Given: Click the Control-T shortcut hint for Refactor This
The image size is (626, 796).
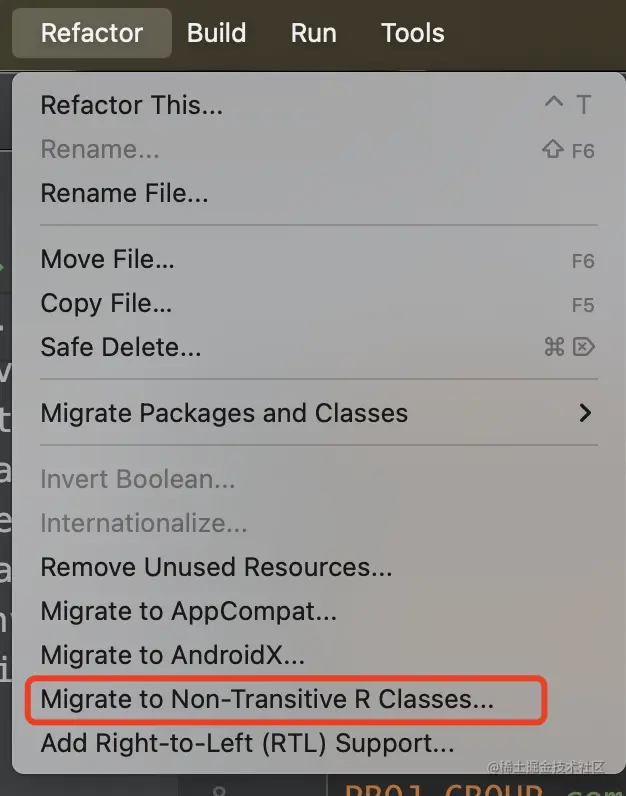Looking at the screenshot, I should click(568, 105).
